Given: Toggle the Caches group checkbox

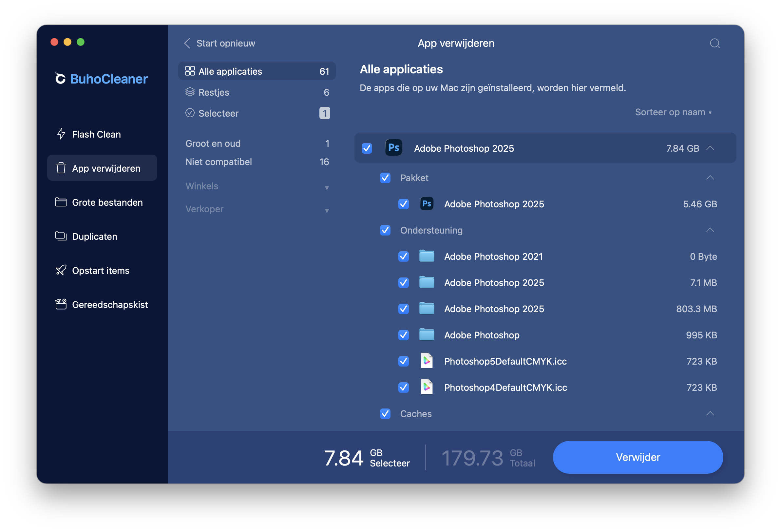Looking at the screenshot, I should click(x=385, y=414).
